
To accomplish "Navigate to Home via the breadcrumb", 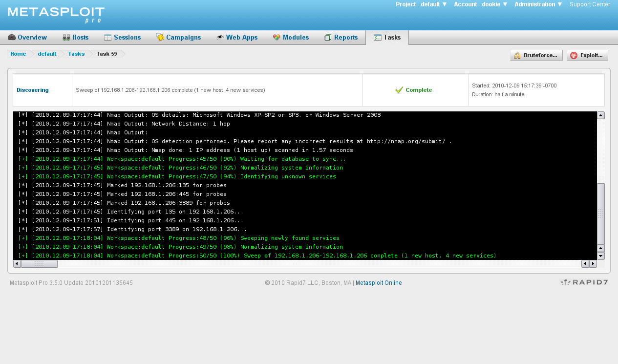I will pyautogui.click(x=18, y=54).
